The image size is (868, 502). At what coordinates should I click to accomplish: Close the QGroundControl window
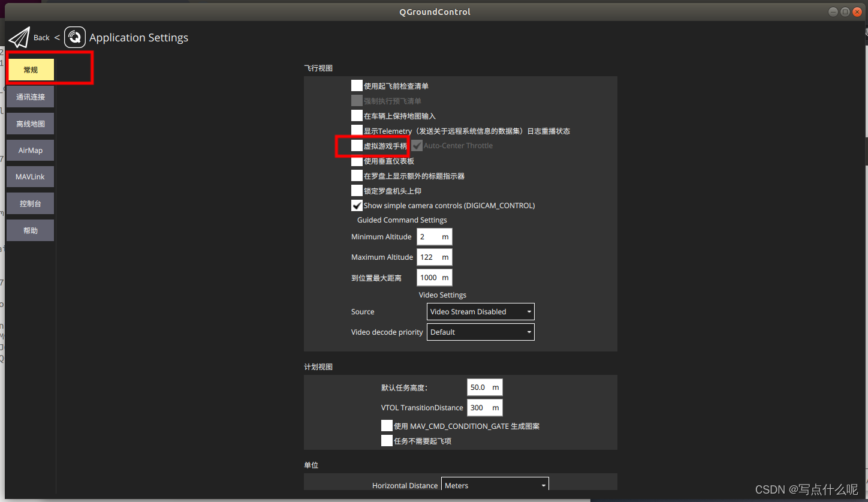(857, 11)
